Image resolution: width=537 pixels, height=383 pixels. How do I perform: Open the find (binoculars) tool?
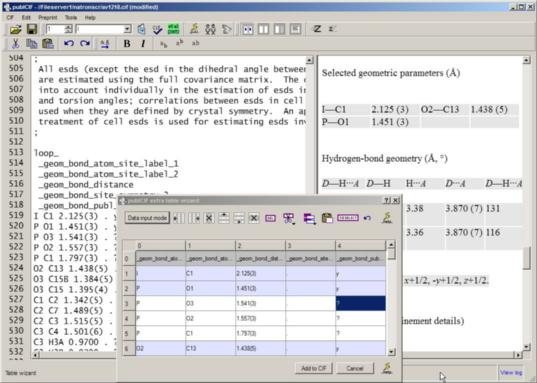[210, 29]
